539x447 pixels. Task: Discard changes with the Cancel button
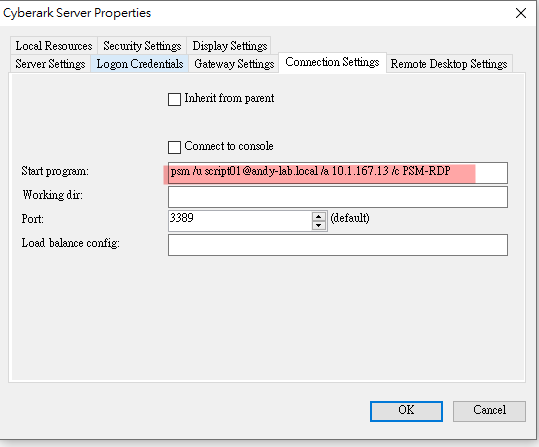[x=489, y=411]
